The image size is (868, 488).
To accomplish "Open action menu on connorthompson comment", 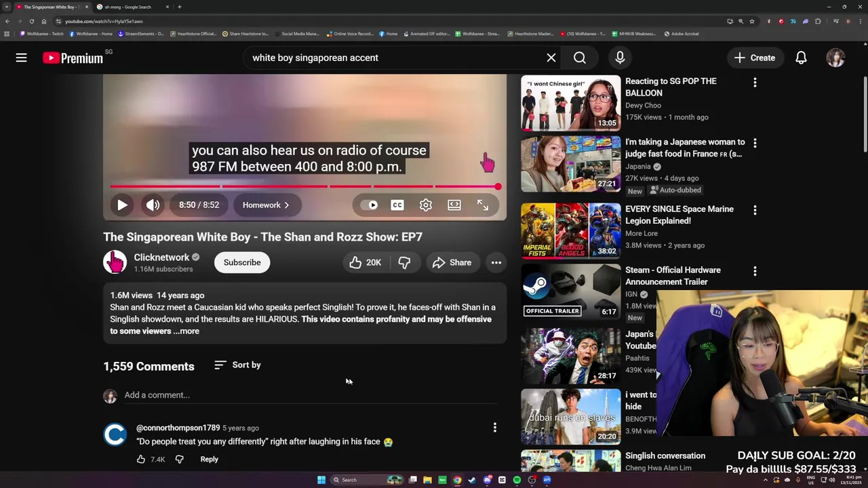I will (495, 427).
